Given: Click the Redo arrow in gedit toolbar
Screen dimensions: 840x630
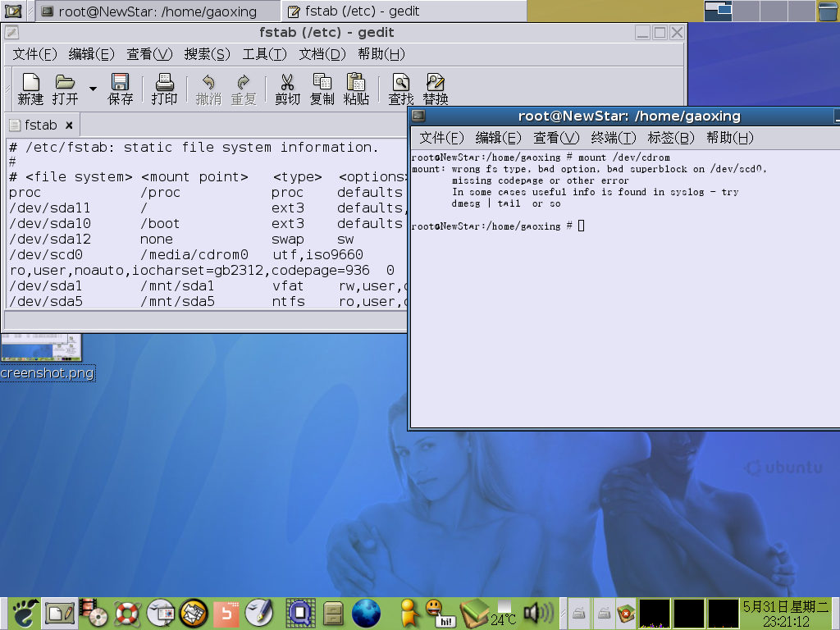Looking at the screenshot, I should click(243, 89).
